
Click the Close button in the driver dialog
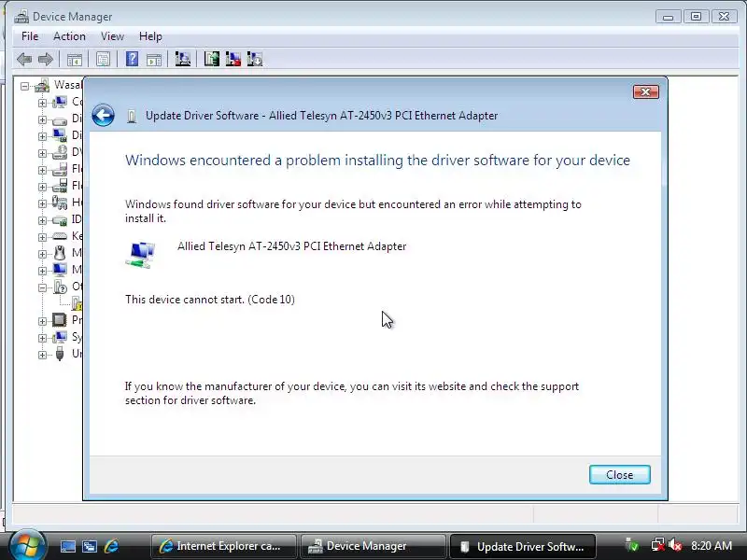619,475
